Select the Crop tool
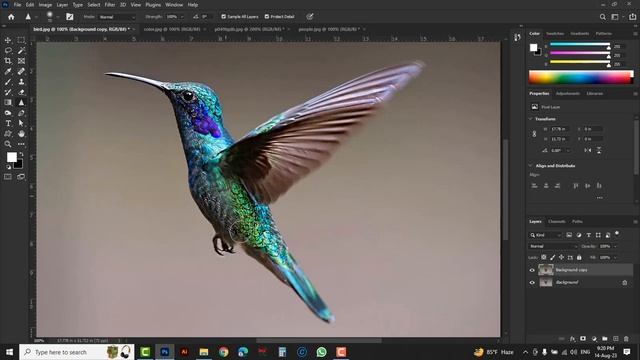Viewport: 640px width, 360px height. (8, 61)
